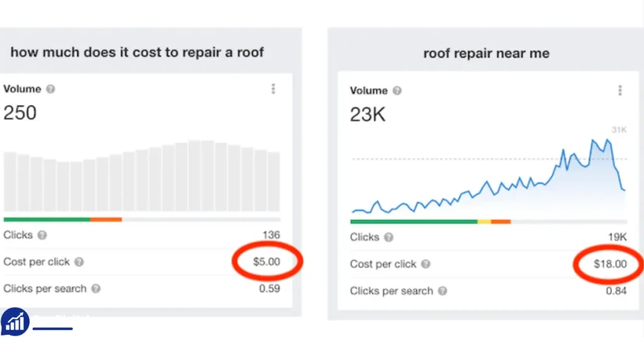Screen dimensions: 644x338
Task: Click the 23K volume value
Action: (x=367, y=114)
